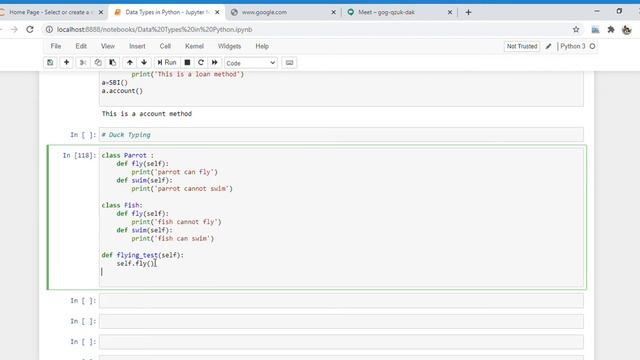View site information icon in address bar
Viewport: 640px width, 360px height.
pos(49,29)
